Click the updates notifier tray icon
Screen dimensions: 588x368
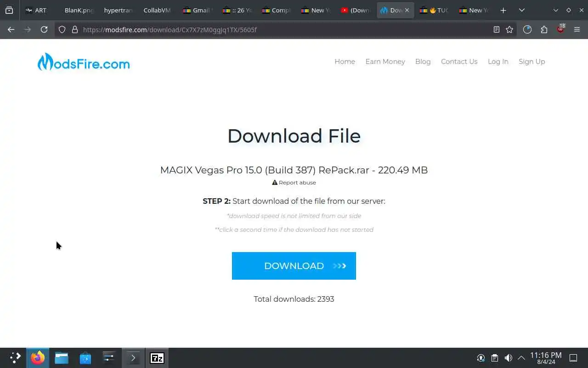click(481, 358)
